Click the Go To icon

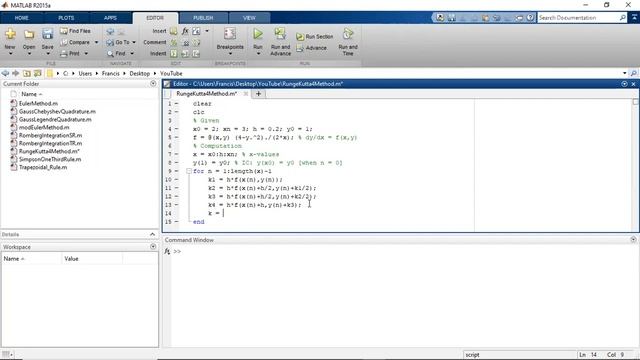pos(110,42)
